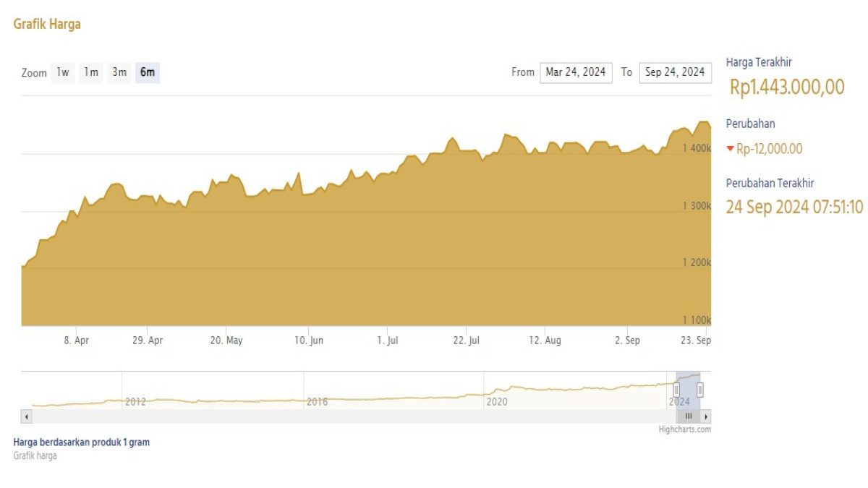Click the '1 300k' price axis label
The height and width of the screenshot is (488, 868).
coord(697,206)
